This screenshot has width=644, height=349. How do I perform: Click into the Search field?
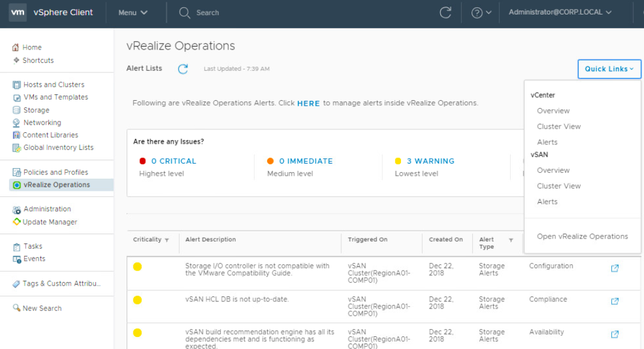tap(207, 13)
